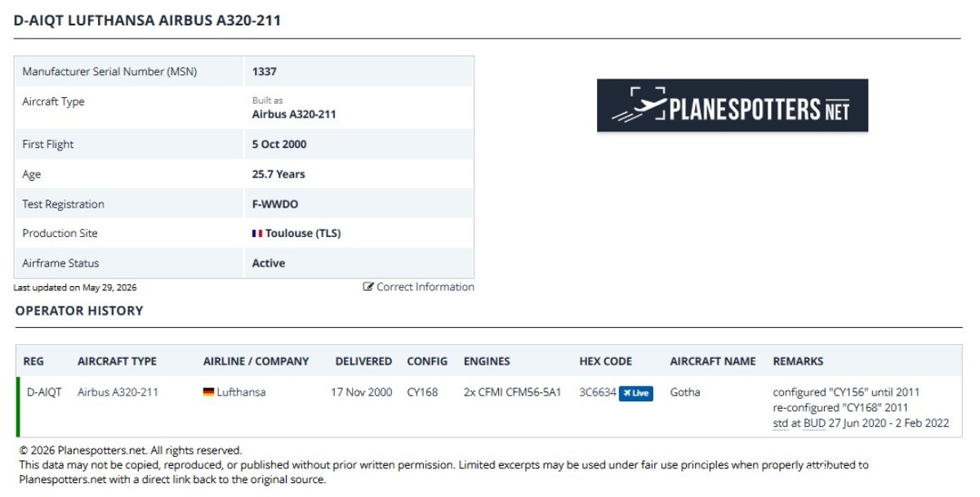
Task: Click the Toulouse (TLS) production site
Action: 303,233
